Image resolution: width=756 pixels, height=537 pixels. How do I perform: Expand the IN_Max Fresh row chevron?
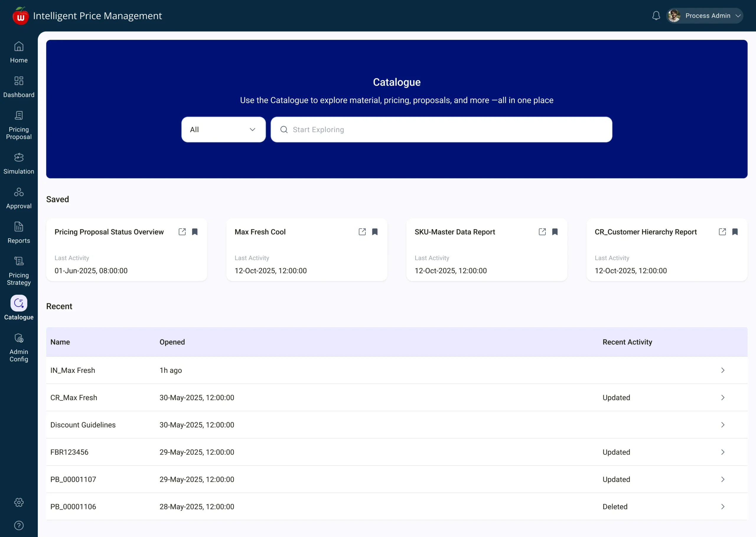tap(723, 370)
